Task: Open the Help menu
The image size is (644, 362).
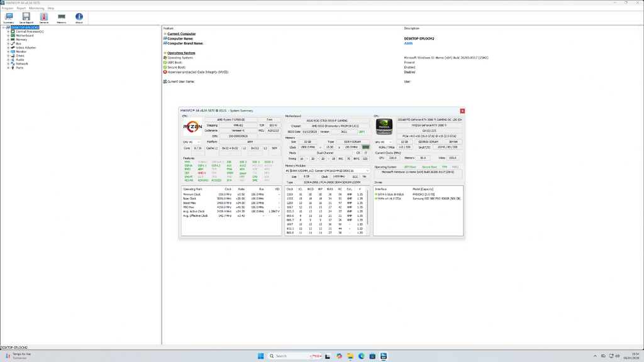Action: 51,8
